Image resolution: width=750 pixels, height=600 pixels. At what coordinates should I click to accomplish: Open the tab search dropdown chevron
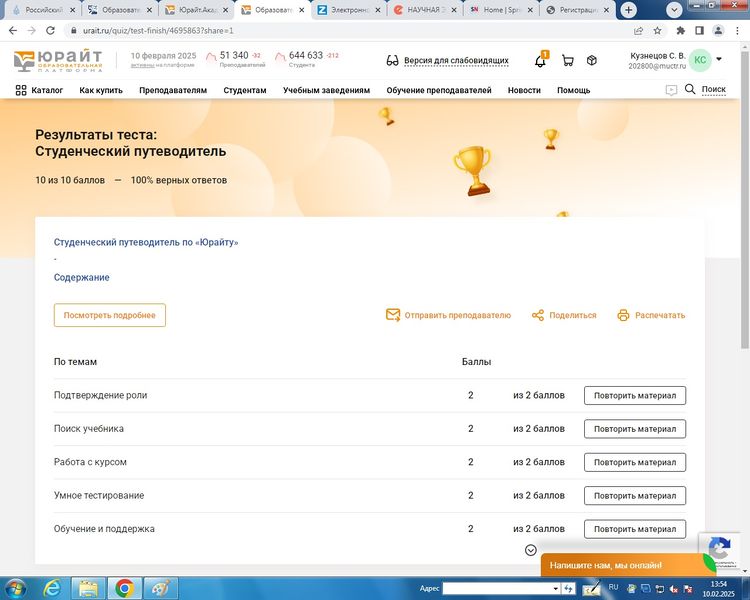tap(674, 10)
